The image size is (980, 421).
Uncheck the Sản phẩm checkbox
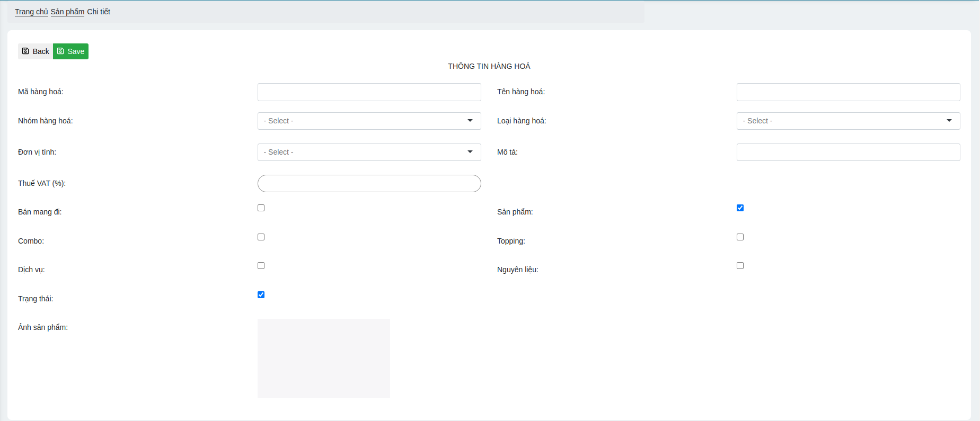(740, 208)
